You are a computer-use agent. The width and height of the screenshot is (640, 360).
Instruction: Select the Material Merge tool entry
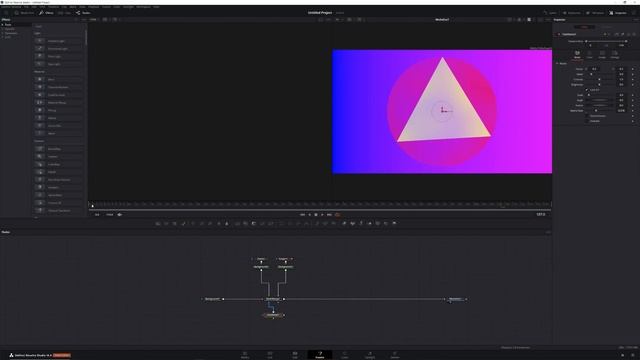59,102
